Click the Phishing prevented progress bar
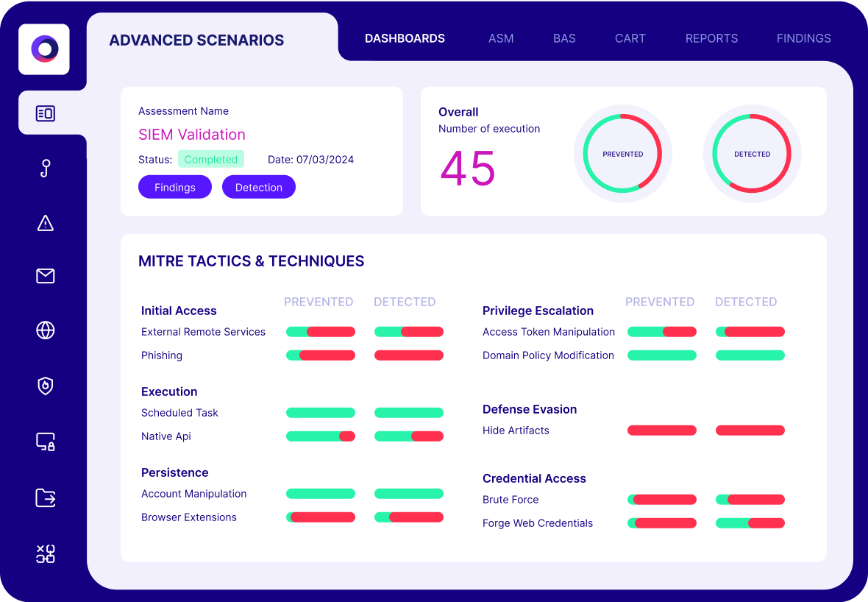Image resolution: width=868 pixels, height=602 pixels. [321, 355]
